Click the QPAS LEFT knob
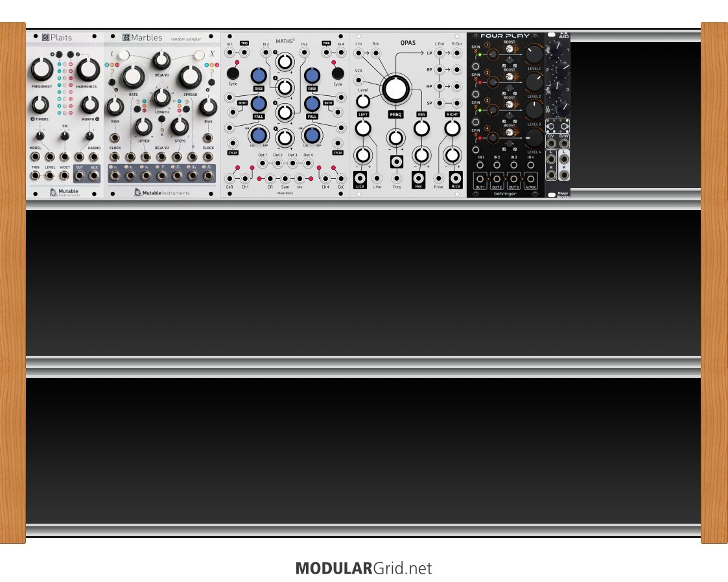Image resolution: width=728 pixels, height=582 pixels. click(x=362, y=128)
